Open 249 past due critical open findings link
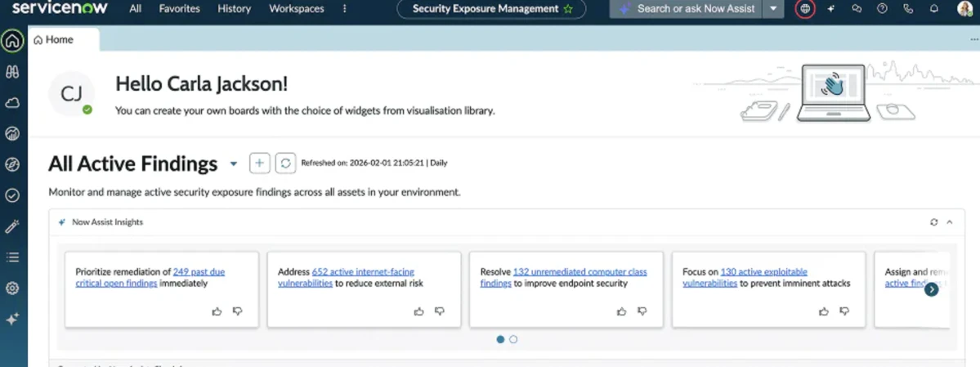The height and width of the screenshot is (367, 980). (x=150, y=278)
